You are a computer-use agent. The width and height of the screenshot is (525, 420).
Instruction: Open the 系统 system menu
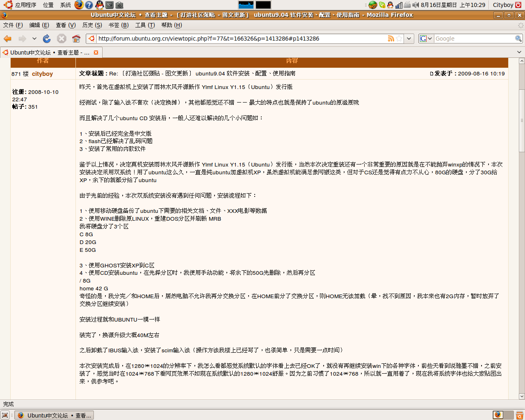point(66,5)
